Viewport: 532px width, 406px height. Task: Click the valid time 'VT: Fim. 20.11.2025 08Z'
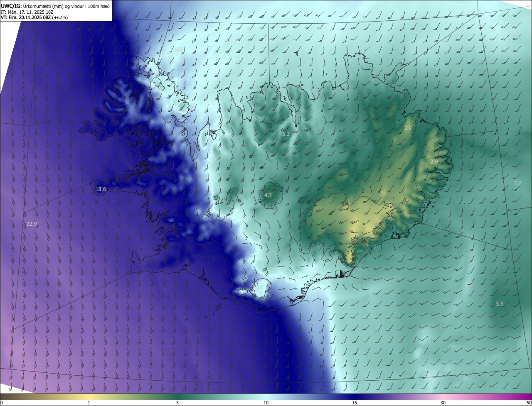pyautogui.click(x=27, y=17)
